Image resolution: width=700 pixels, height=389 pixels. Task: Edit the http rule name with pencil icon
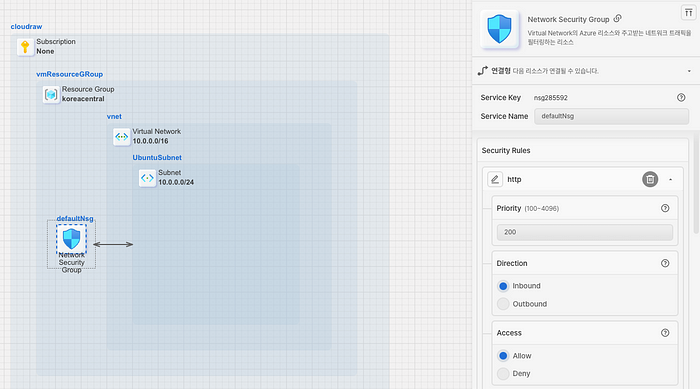click(495, 180)
